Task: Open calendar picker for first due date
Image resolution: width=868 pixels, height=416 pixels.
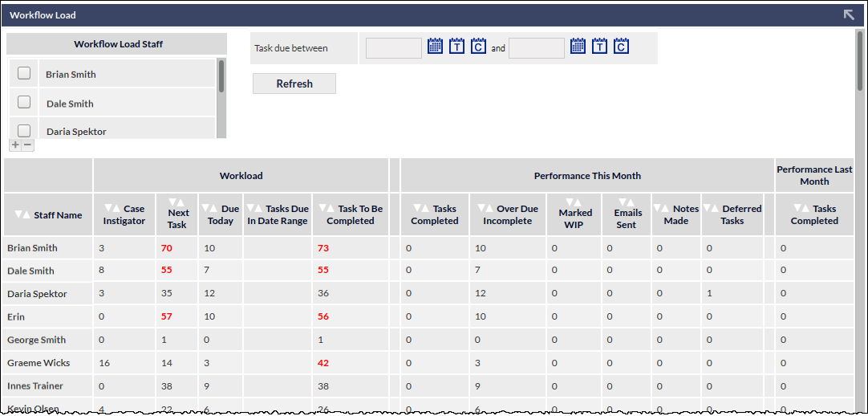Action: tap(435, 46)
